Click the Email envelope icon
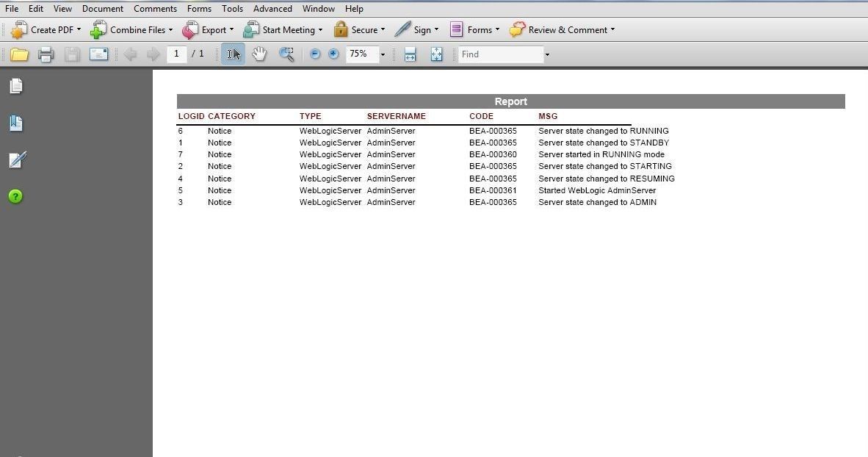Viewport: 868px width, 457px height. (98, 54)
